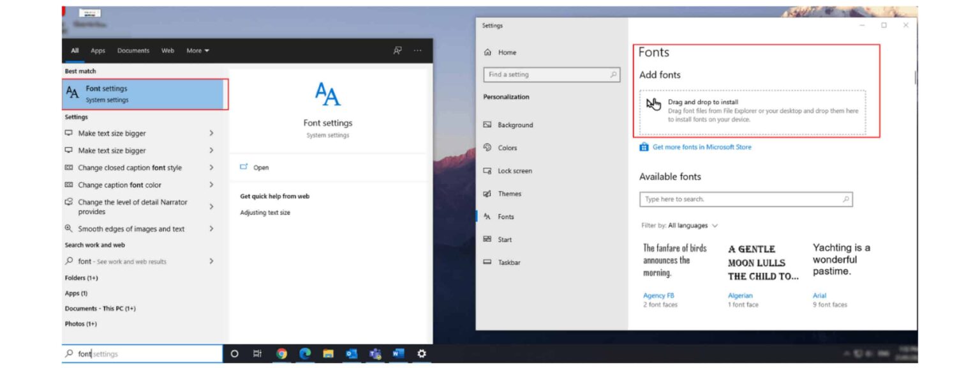980x368 pixels.
Task: Select Themes in Personalization sidebar
Action: tap(509, 194)
